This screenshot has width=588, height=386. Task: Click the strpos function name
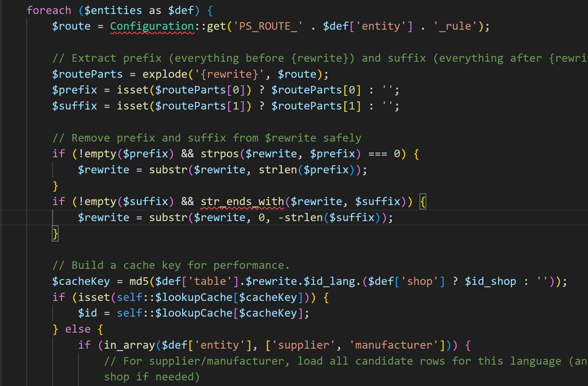pyautogui.click(x=219, y=154)
